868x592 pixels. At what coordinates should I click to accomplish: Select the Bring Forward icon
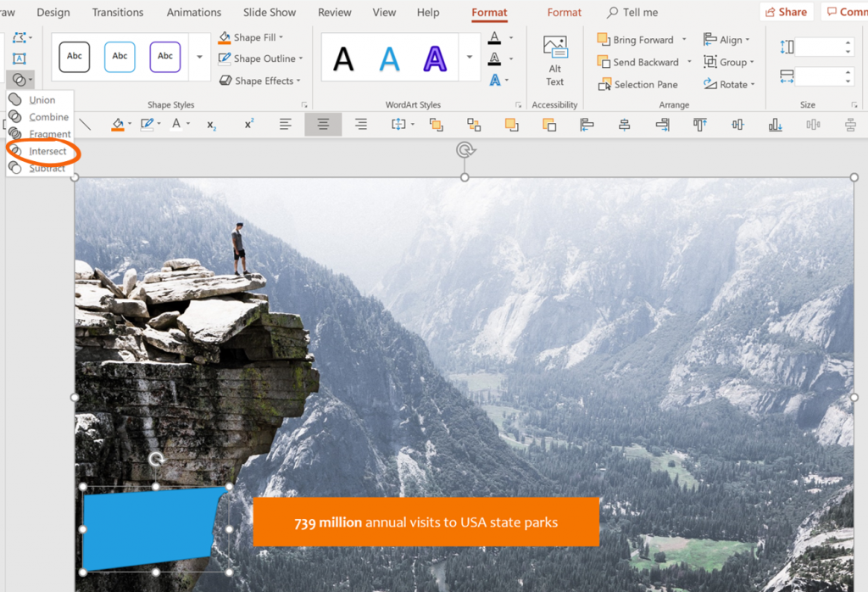pos(636,39)
